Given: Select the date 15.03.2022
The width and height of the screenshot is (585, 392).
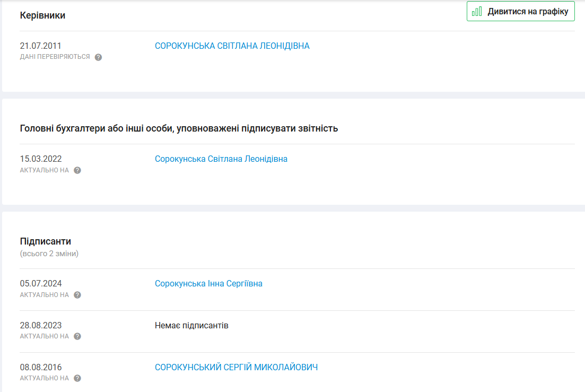Looking at the screenshot, I should [x=40, y=159].
